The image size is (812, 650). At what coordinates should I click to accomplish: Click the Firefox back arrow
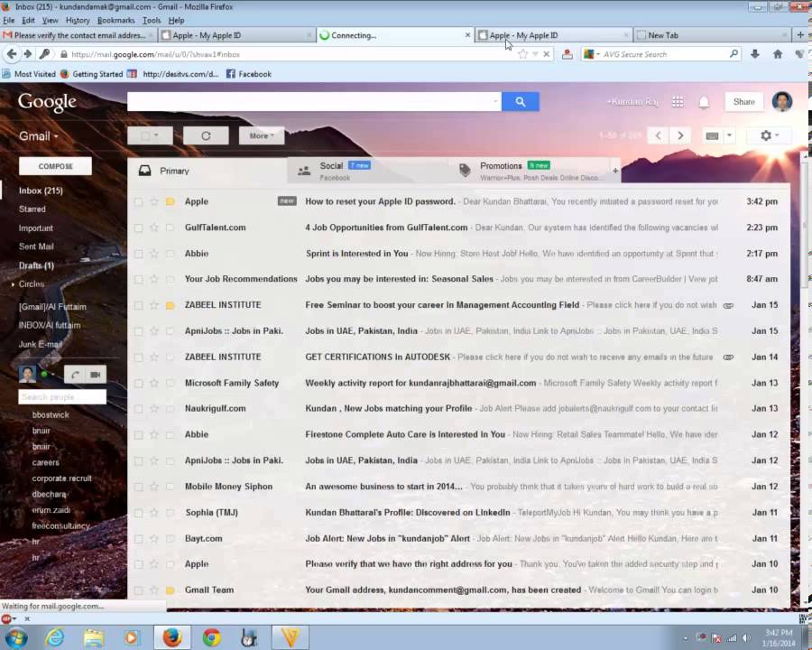pos(12,54)
